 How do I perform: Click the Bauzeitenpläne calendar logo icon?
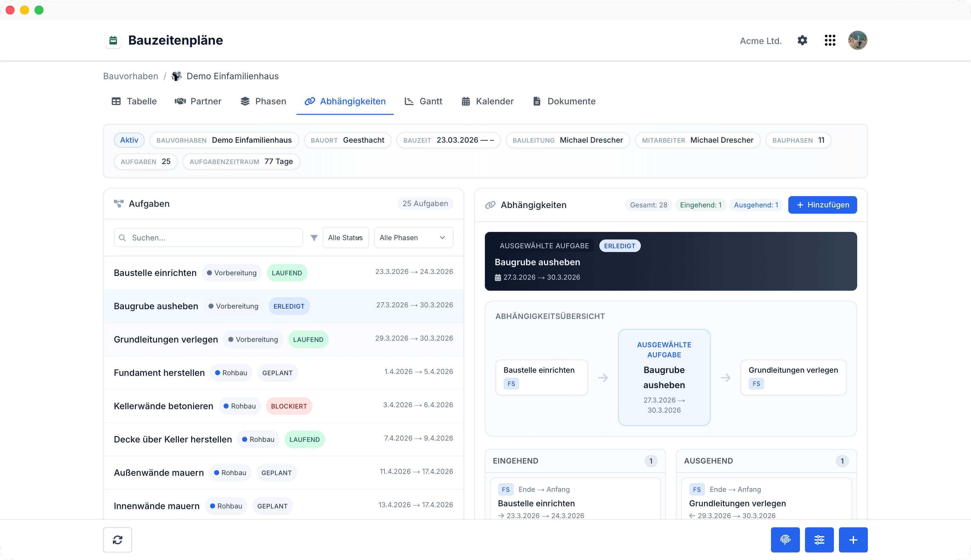(113, 41)
